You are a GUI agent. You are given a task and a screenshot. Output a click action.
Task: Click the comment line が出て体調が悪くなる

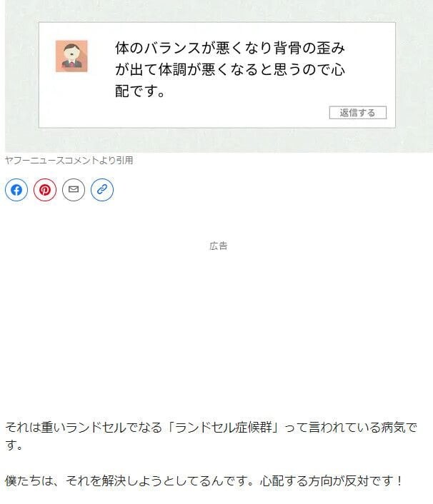point(230,69)
